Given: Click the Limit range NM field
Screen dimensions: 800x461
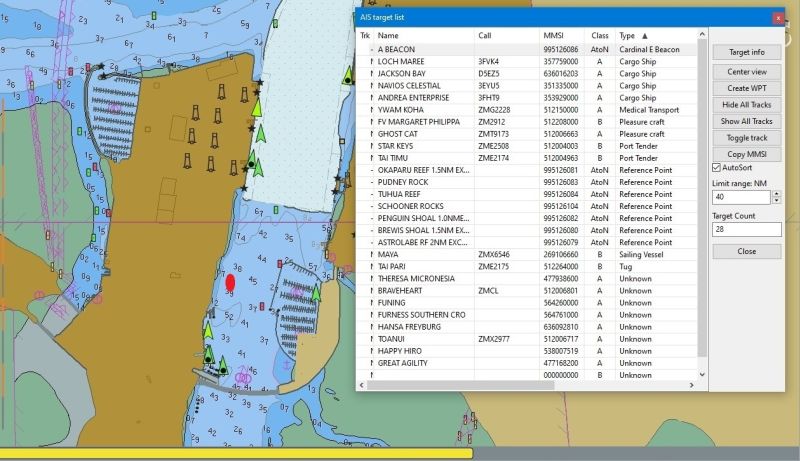Looking at the screenshot, I should [x=741, y=197].
